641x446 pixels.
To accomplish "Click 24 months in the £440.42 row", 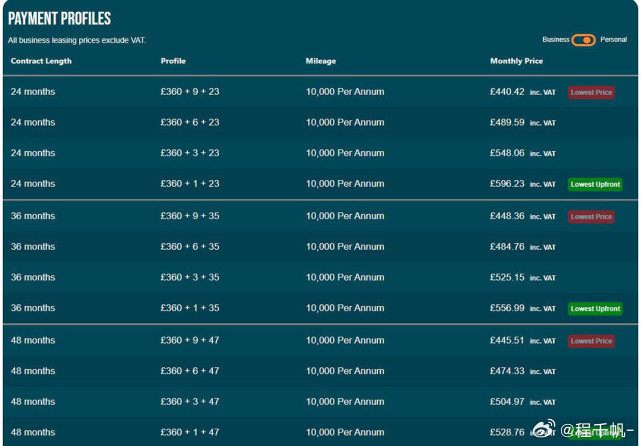I will [x=33, y=92].
